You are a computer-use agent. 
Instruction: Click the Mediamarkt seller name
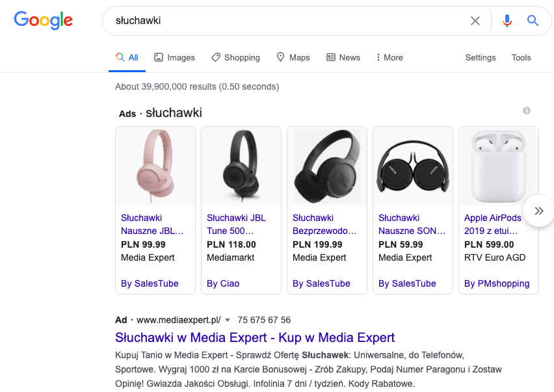coord(230,258)
